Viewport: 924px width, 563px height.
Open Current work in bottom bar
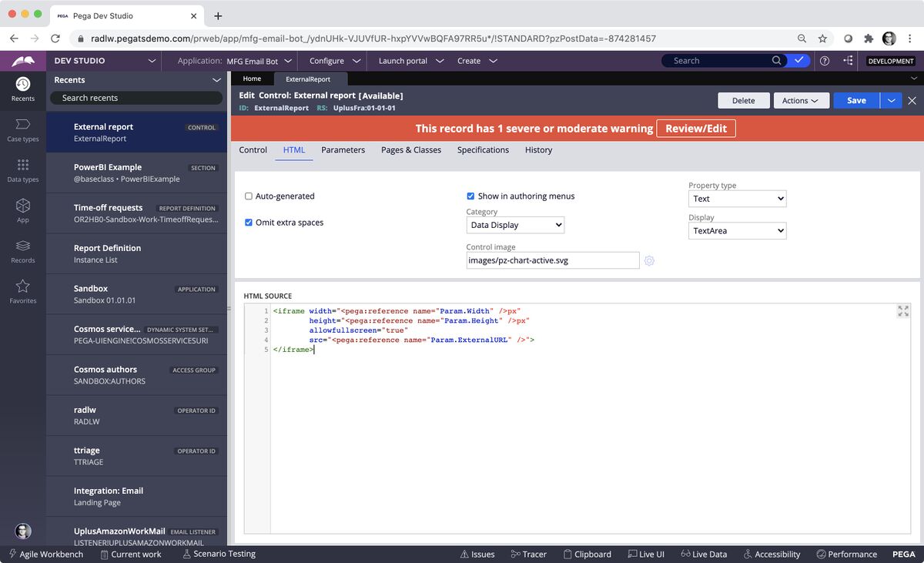[x=129, y=554]
